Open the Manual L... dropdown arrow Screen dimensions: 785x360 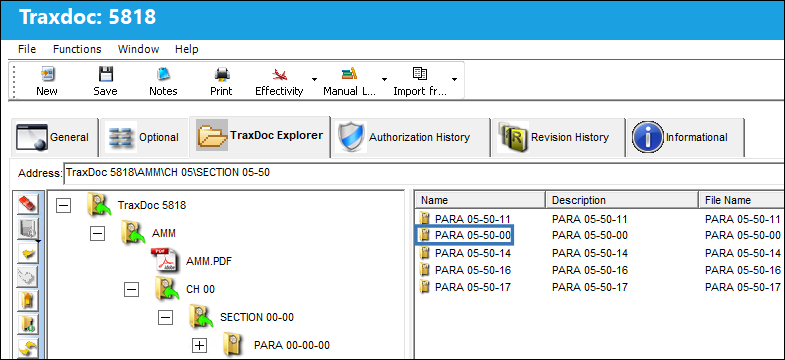pyautogui.click(x=384, y=80)
